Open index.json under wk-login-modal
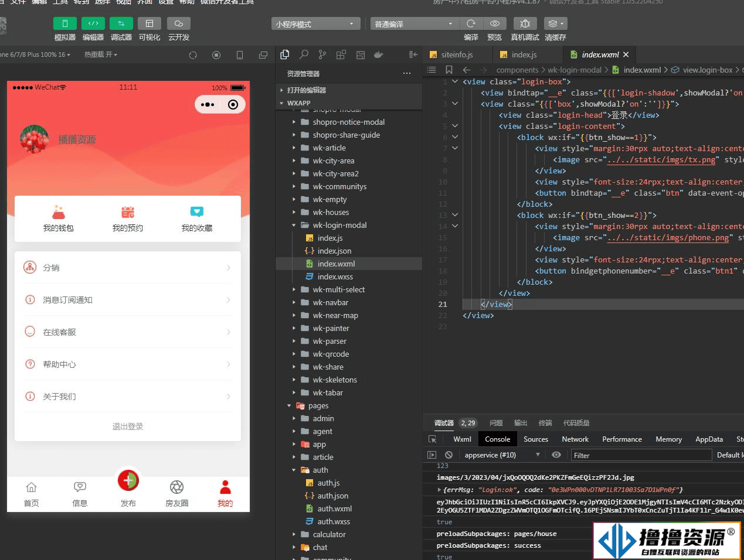The width and height of the screenshot is (744, 560). tap(349, 251)
